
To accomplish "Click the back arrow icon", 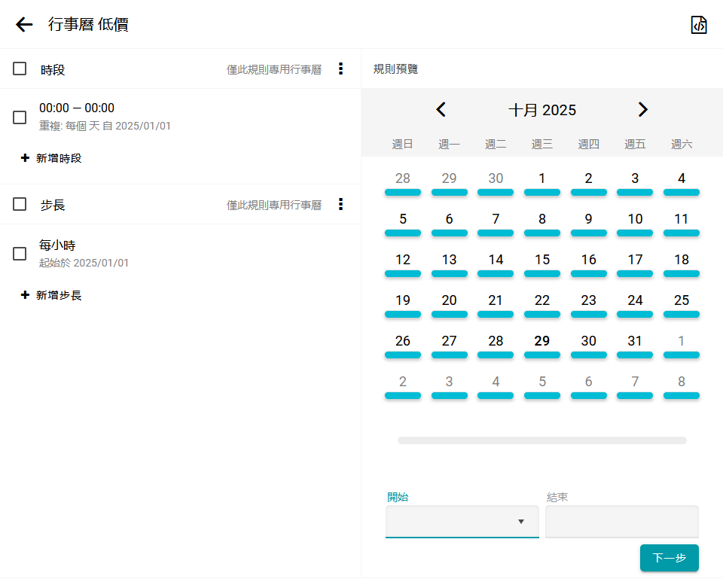I will click(24, 25).
